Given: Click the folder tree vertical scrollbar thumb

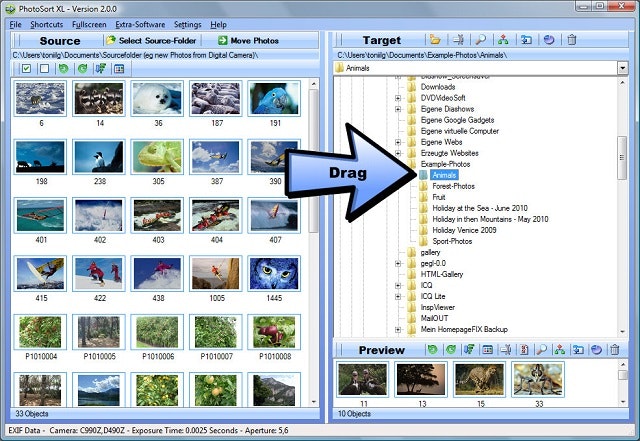Looking at the screenshot, I should (622, 158).
